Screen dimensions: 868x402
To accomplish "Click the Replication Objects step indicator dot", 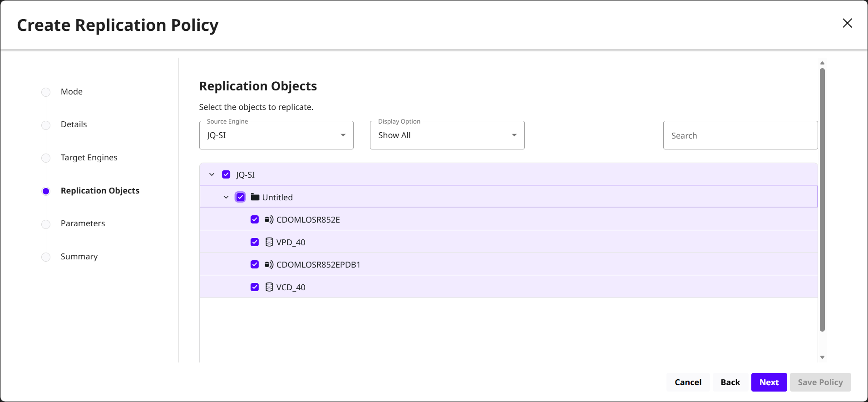I will pyautogui.click(x=46, y=191).
